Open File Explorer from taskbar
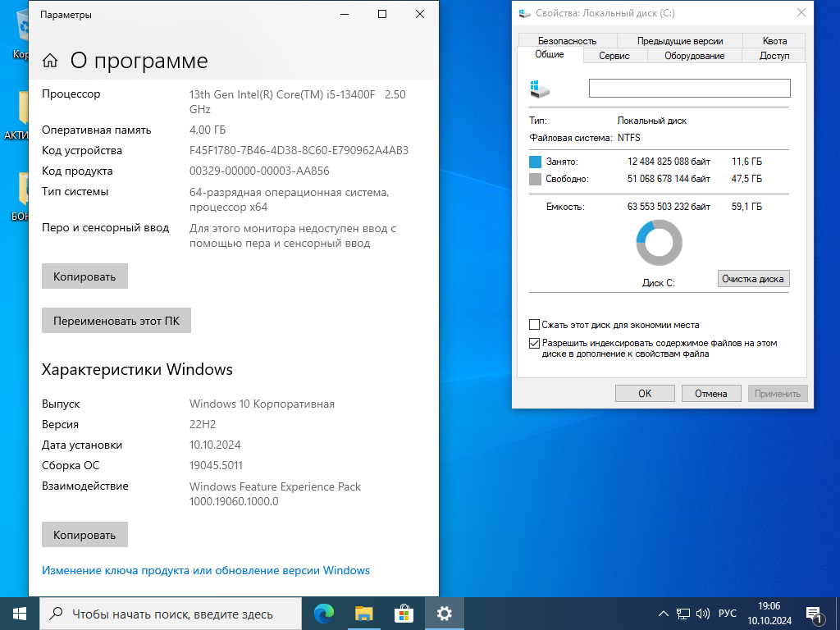Image resolution: width=840 pixels, height=630 pixels. click(x=364, y=614)
